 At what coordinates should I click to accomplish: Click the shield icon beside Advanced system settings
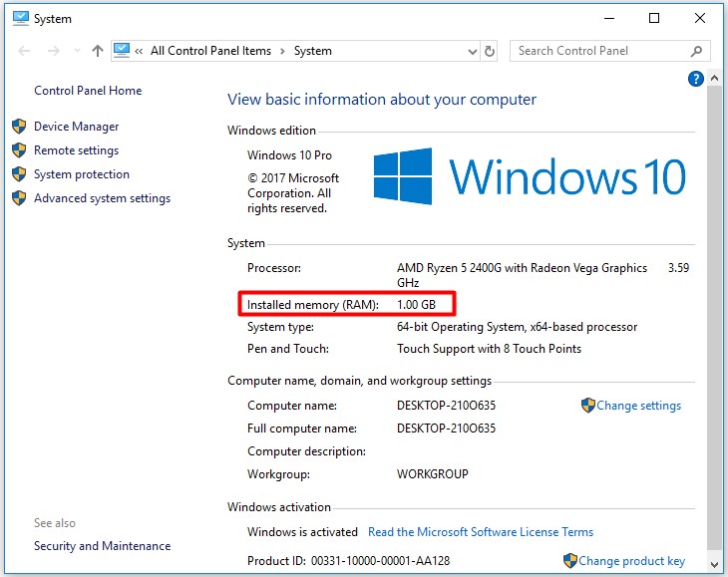pyautogui.click(x=19, y=198)
